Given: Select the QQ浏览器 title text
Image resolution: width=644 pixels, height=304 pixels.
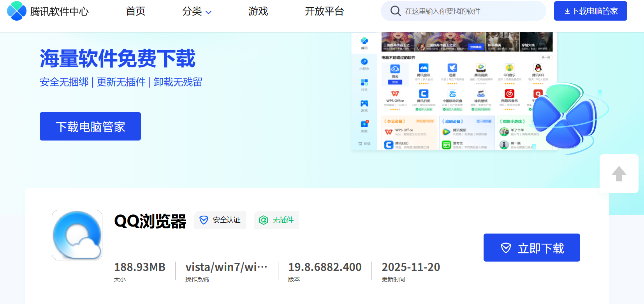Looking at the screenshot, I should tap(150, 221).
